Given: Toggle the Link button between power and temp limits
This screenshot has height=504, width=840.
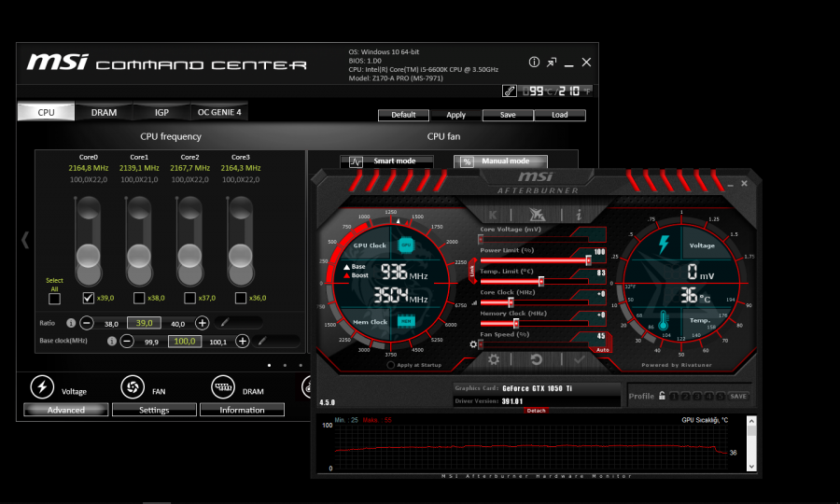Looking at the screenshot, I should click(x=472, y=271).
